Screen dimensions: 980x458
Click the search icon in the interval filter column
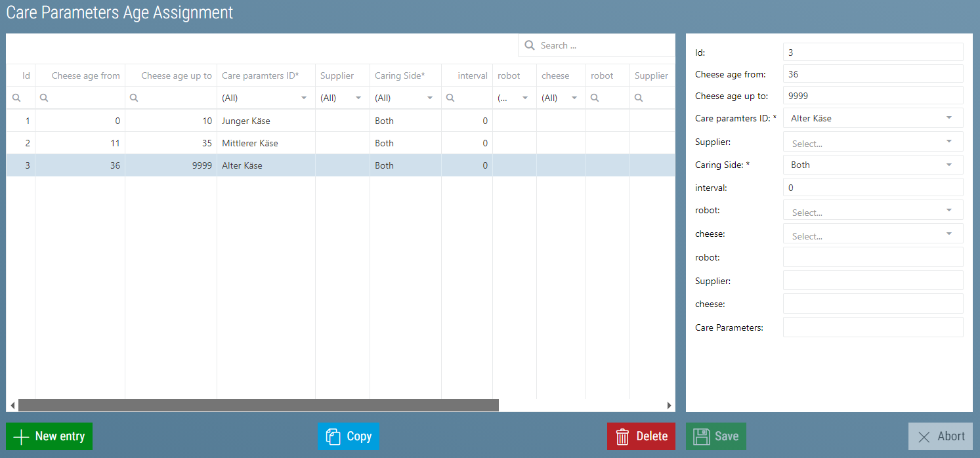451,97
